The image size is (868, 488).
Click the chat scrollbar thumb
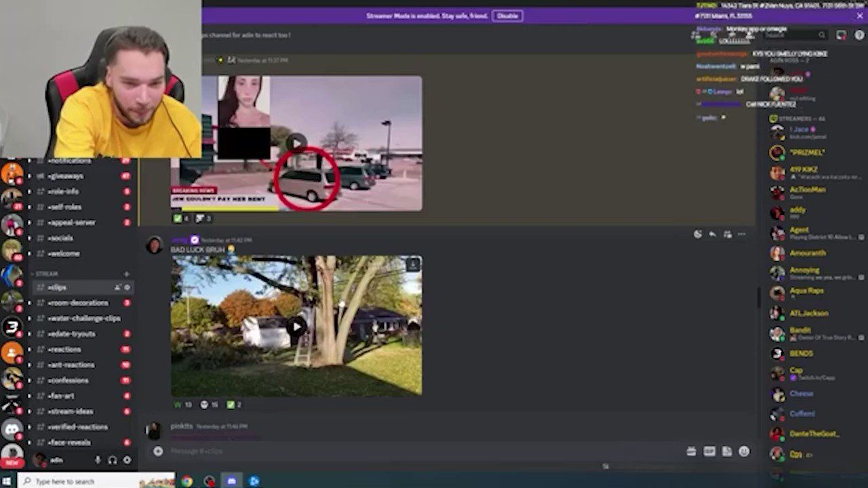click(759, 297)
